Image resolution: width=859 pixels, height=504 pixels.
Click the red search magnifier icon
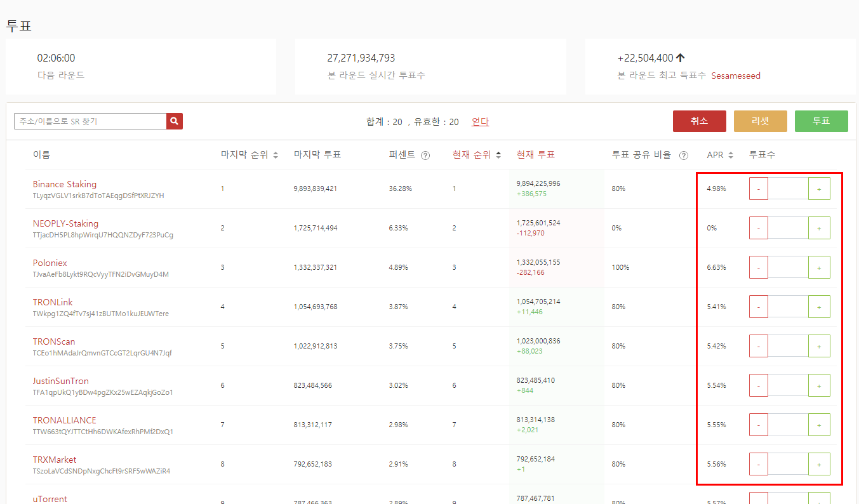coord(175,121)
